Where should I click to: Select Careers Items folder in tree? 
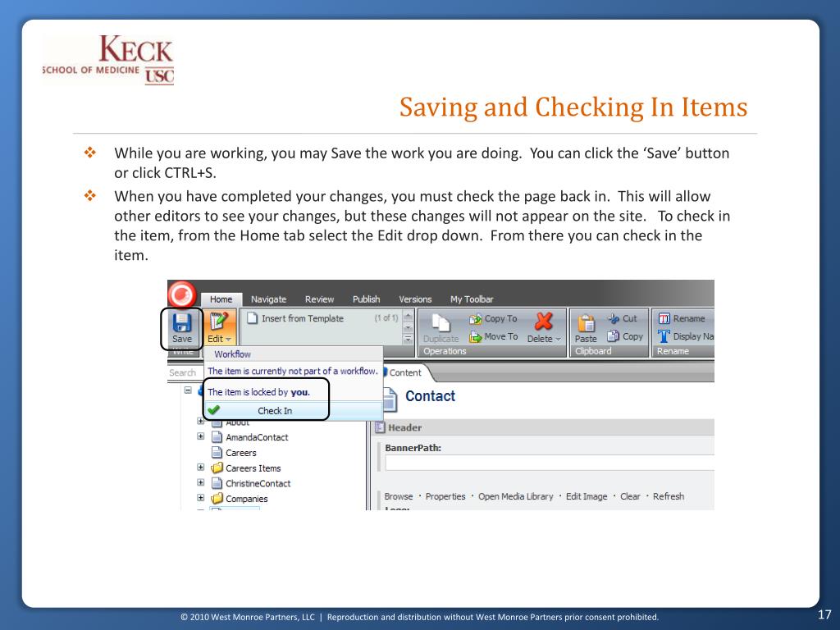[253, 468]
